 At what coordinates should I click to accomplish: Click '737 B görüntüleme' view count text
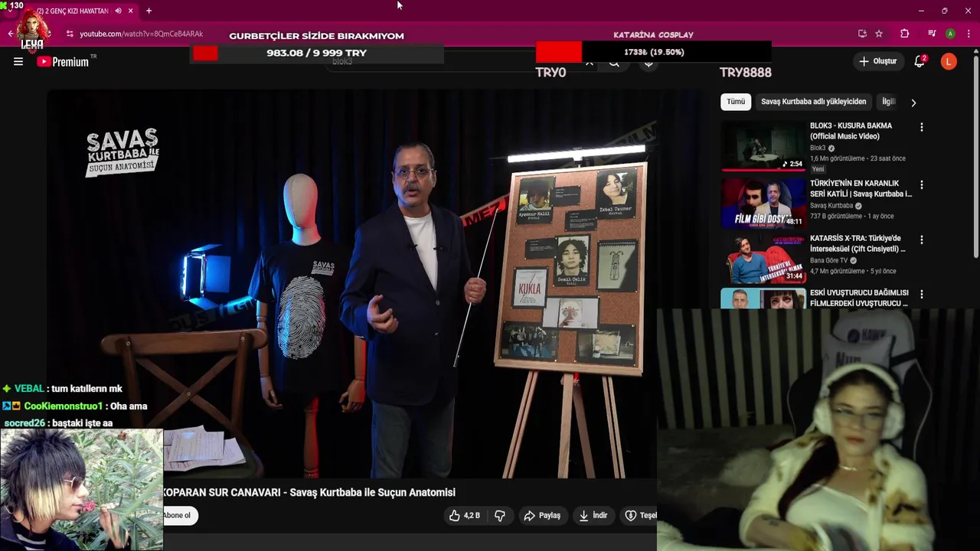pyautogui.click(x=836, y=217)
